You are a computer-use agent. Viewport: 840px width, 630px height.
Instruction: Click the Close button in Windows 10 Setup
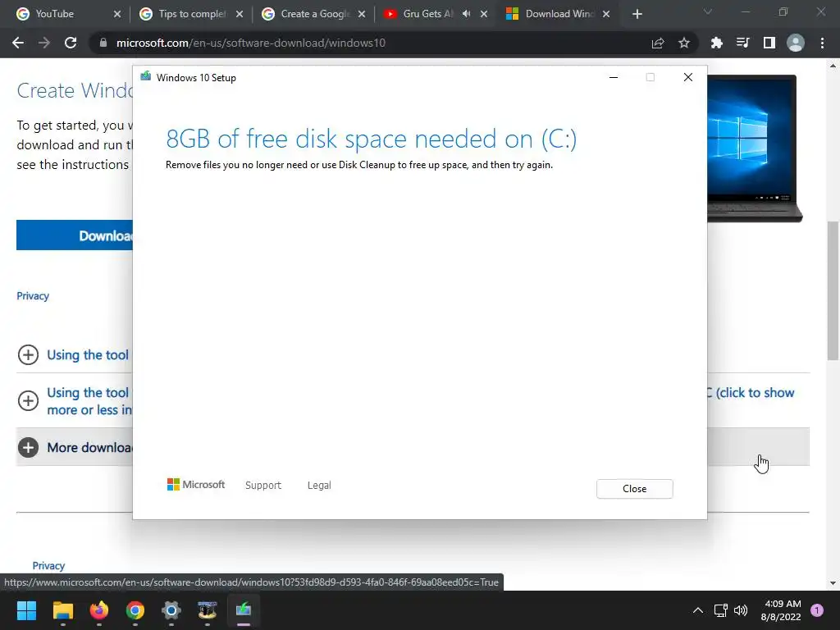[634, 489]
